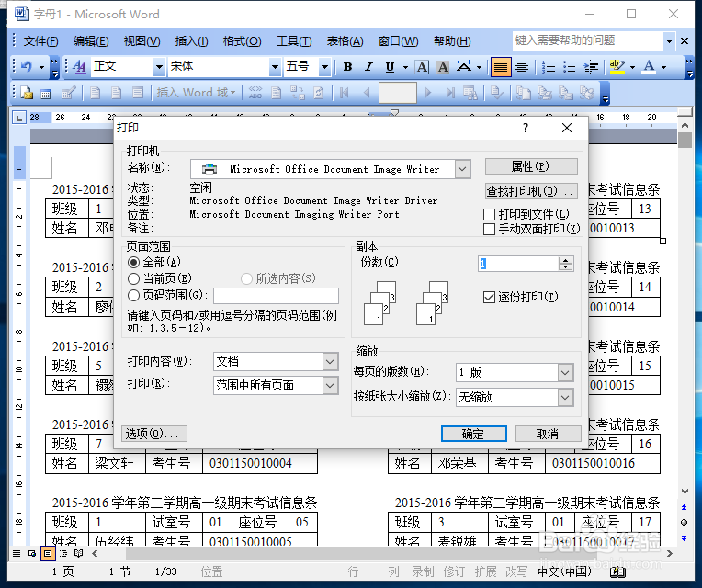The height and width of the screenshot is (588, 702).
Task: Open Styles and Formatting icon
Action: 79,67
